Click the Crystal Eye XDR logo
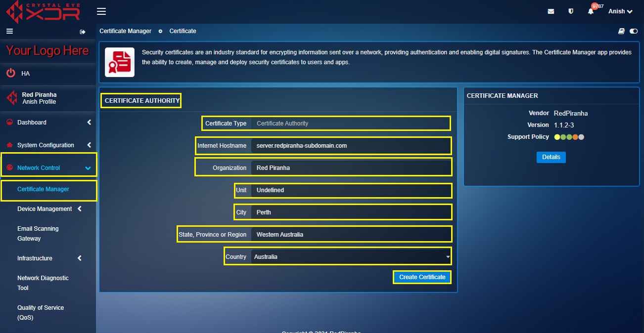644x333 pixels. click(x=44, y=12)
